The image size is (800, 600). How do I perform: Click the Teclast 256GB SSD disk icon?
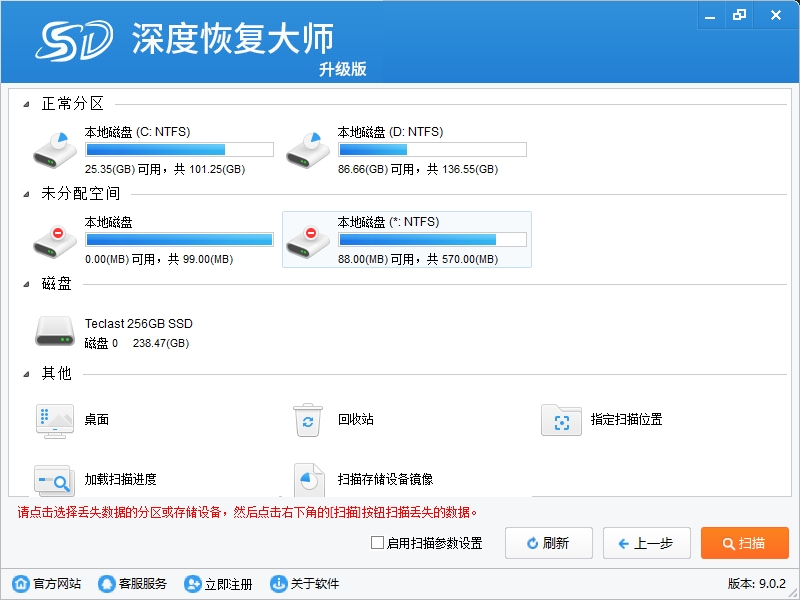click(x=54, y=331)
